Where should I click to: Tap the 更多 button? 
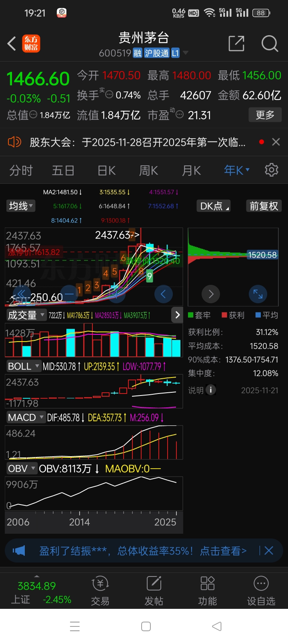click(265, 115)
